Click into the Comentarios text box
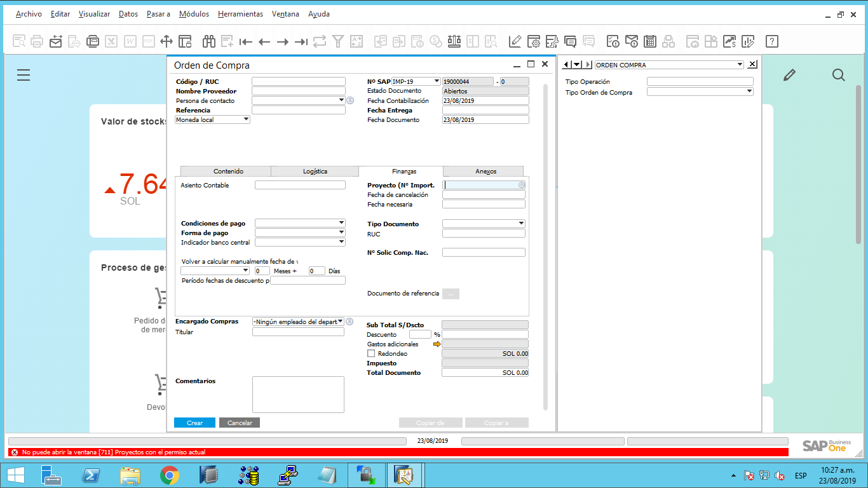868x488 pixels. pos(298,394)
